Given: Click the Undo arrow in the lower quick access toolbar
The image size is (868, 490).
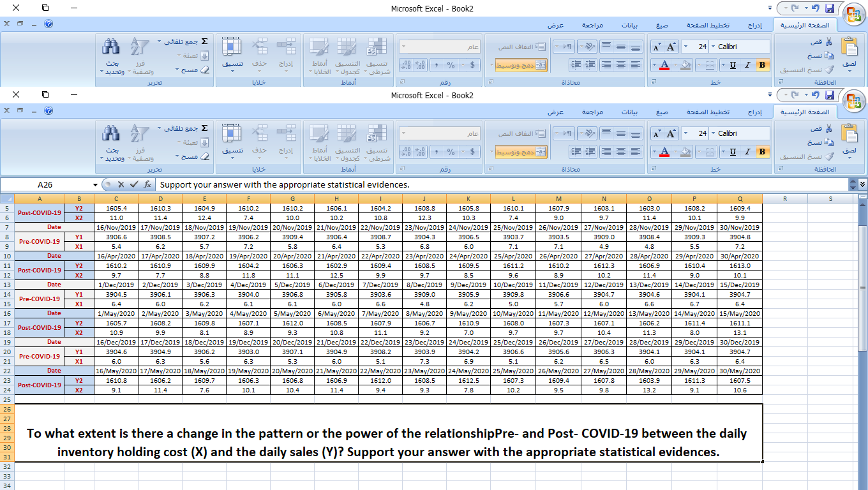Looking at the screenshot, I should pyautogui.click(x=815, y=95).
